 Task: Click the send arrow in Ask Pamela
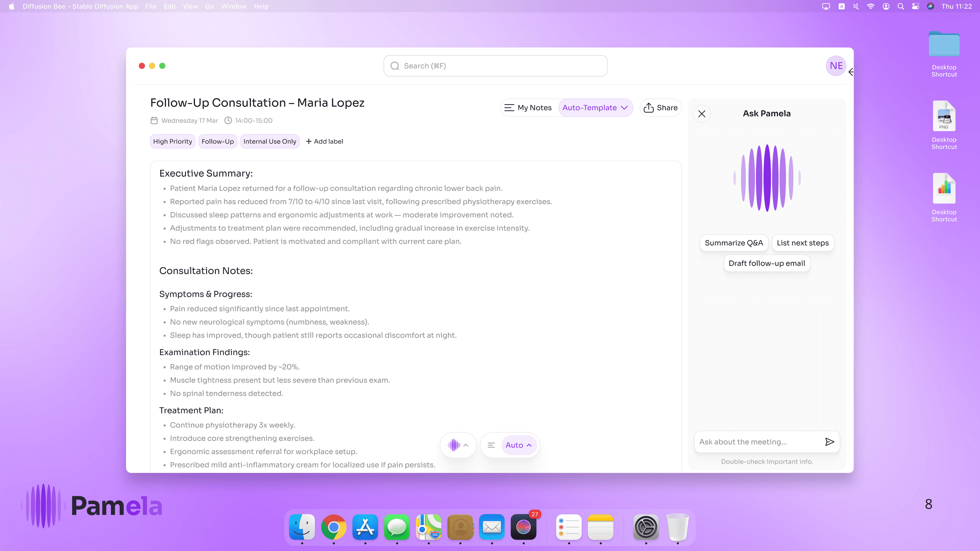pyautogui.click(x=829, y=441)
